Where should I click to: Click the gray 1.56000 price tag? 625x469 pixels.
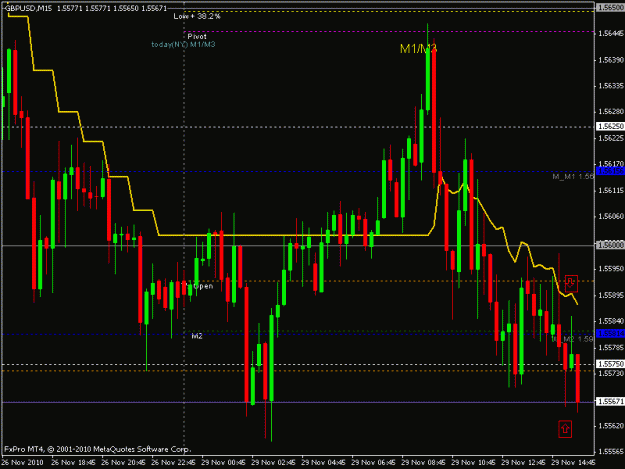click(610, 245)
